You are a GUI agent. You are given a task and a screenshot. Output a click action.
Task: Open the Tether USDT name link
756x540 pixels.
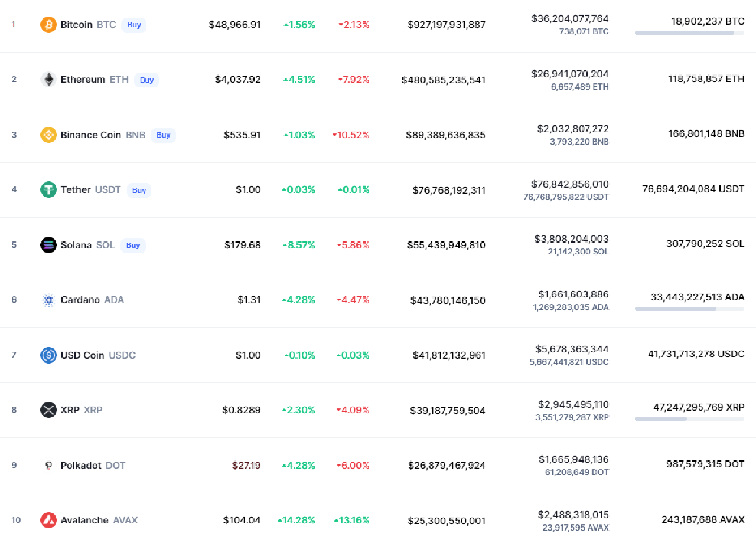90,189
